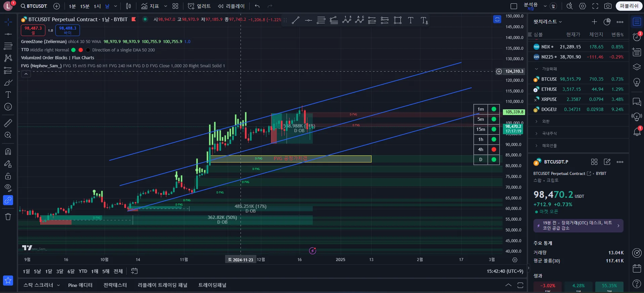Select ETHUSDT row in watchlist

[578, 89]
